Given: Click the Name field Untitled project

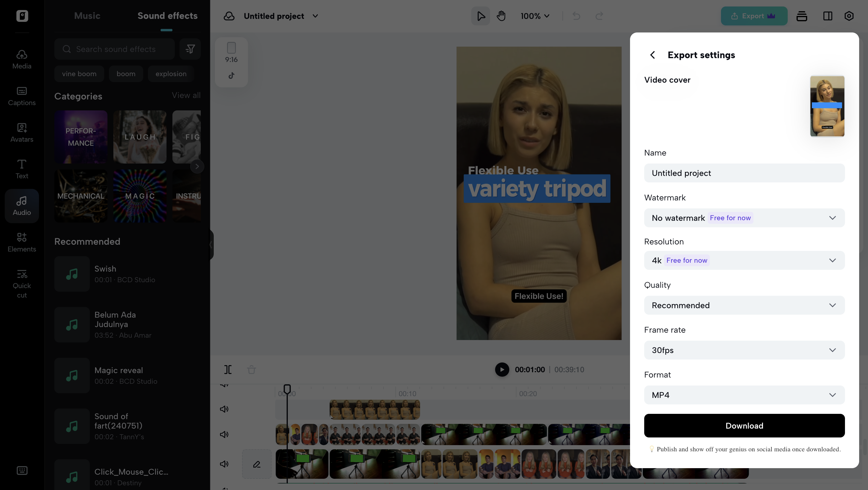Looking at the screenshot, I should [x=744, y=173].
